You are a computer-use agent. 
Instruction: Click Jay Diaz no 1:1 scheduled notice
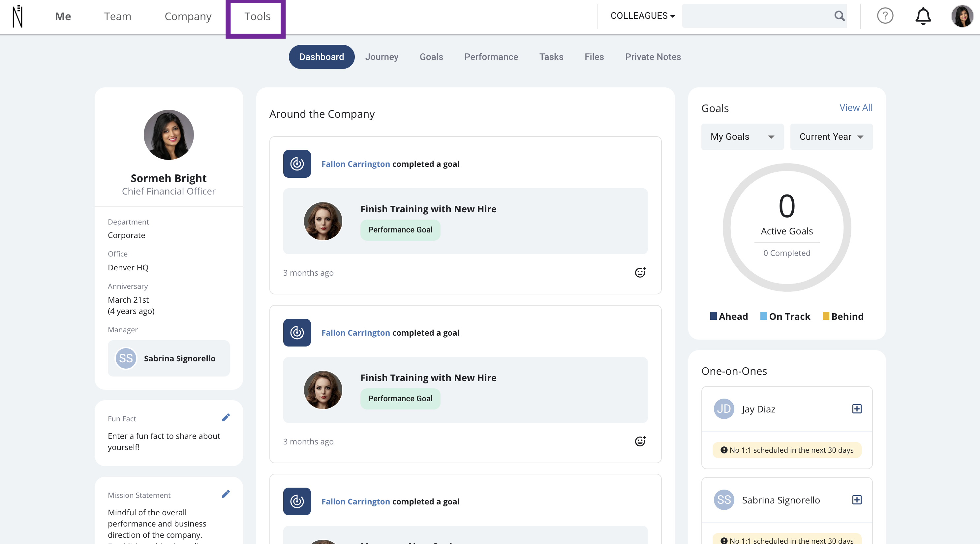pyautogui.click(x=787, y=450)
